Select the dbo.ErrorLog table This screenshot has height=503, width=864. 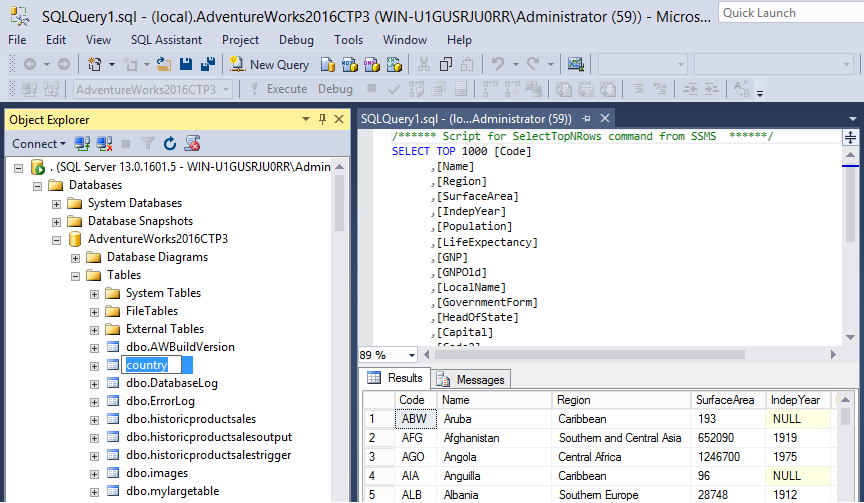tap(160, 401)
